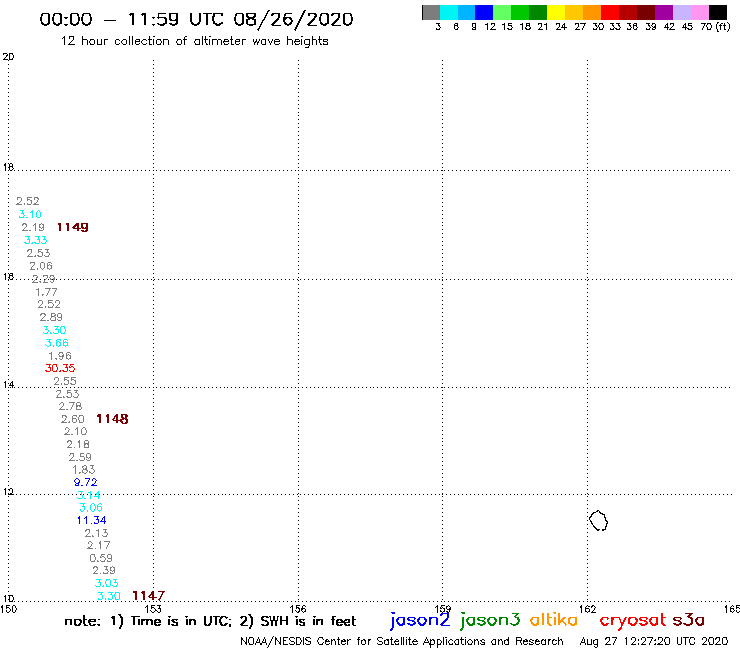Viewport: 740px width, 650px height.
Task: Click the note about UTC and feet
Action: (210, 621)
